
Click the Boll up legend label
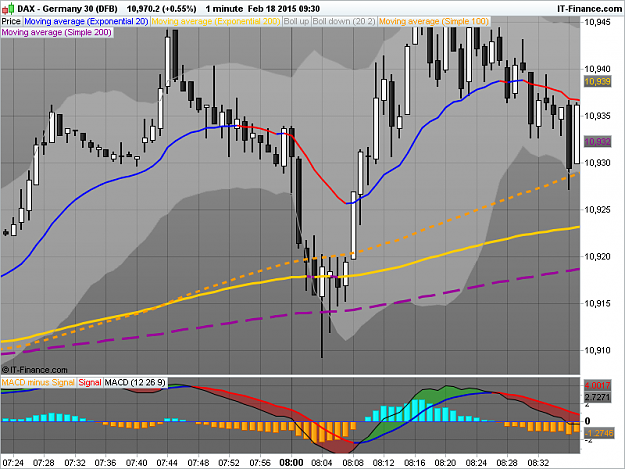(296, 22)
